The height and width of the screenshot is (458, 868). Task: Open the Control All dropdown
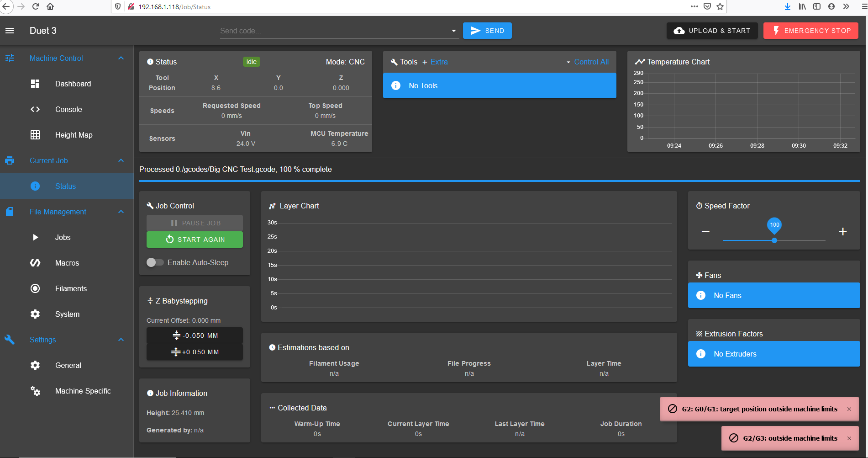588,62
